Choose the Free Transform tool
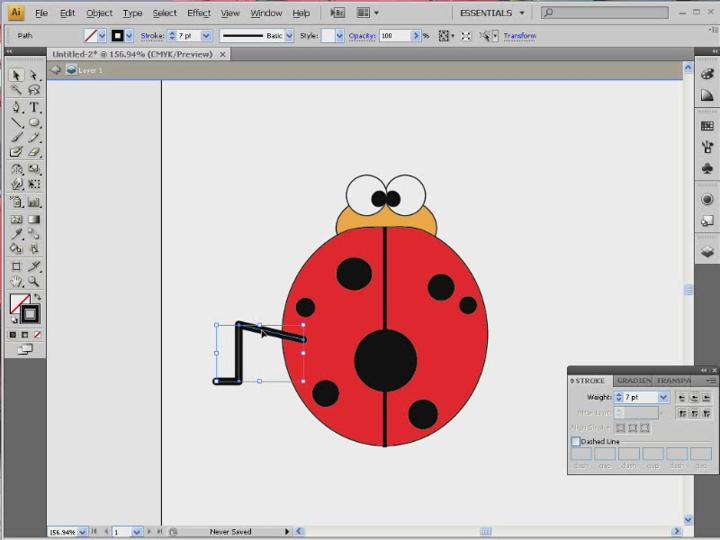 click(34, 184)
